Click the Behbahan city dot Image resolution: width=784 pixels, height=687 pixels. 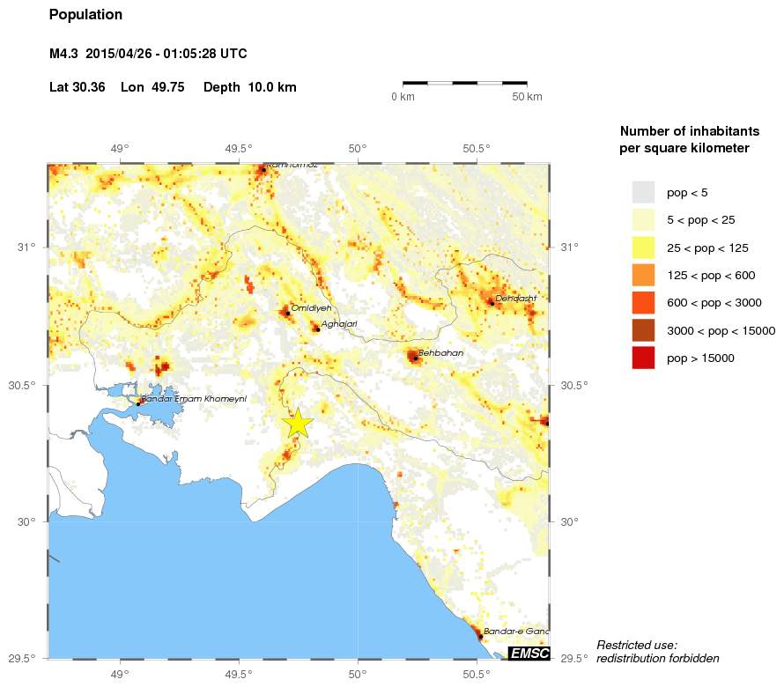pos(415,358)
